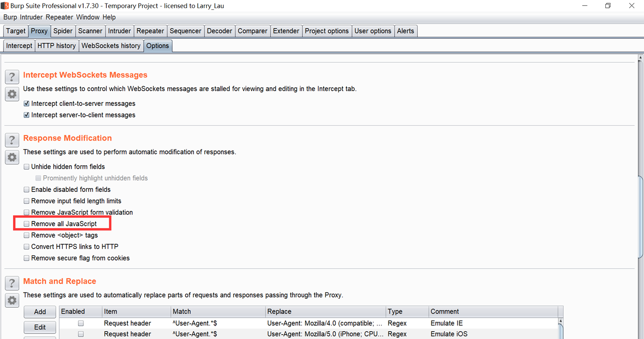Viewport: 644px width, 339px height.
Task: Toggle Intercept server-to-client messages checkbox
Action: (27, 115)
